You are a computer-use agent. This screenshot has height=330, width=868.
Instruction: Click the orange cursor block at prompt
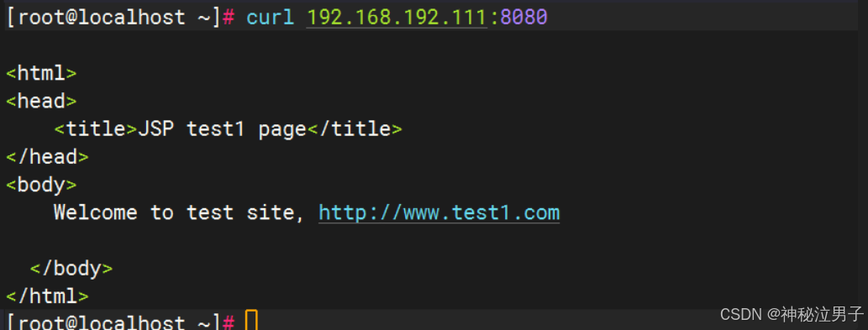click(x=251, y=321)
